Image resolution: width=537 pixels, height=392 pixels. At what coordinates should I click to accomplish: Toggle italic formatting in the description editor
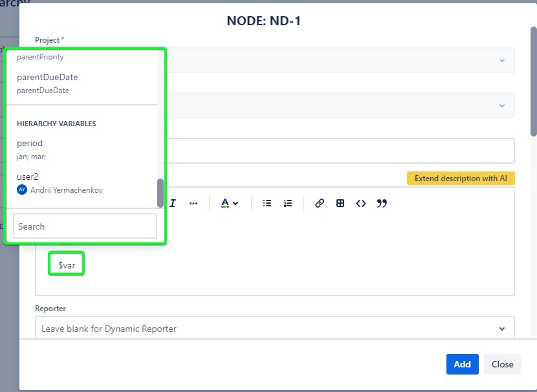[x=172, y=202]
